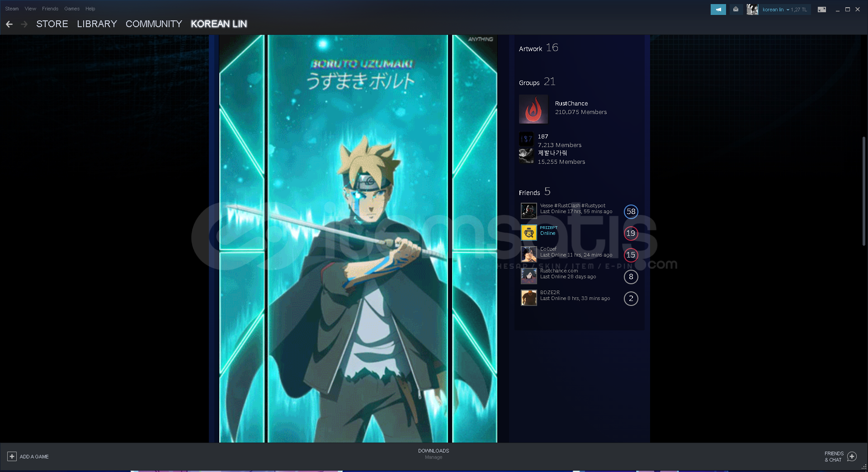The height and width of the screenshot is (472, 868).
Task: Open the View menu
Action: click(x=30, y=9)
